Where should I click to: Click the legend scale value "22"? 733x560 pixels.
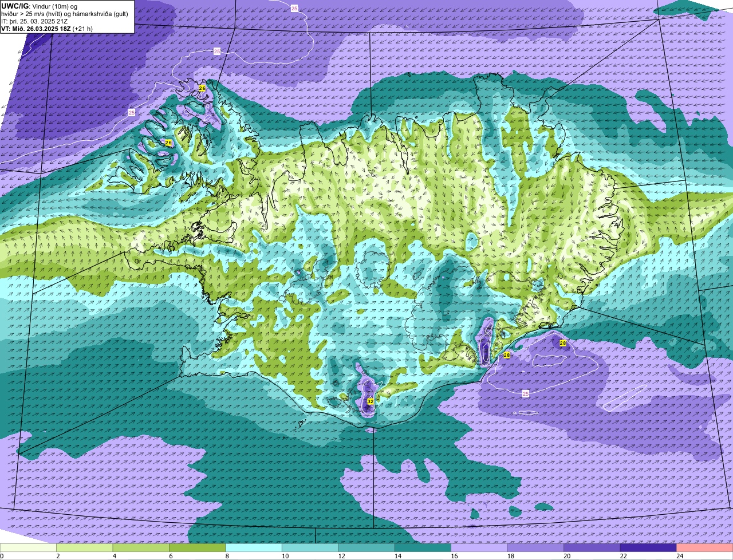pyautogui.click(x=624, y=555)
